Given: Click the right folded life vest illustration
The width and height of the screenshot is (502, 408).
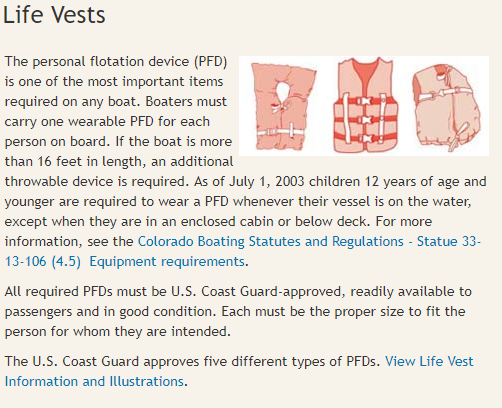Looking at the screenshot, I should click(x=447, y=107).
